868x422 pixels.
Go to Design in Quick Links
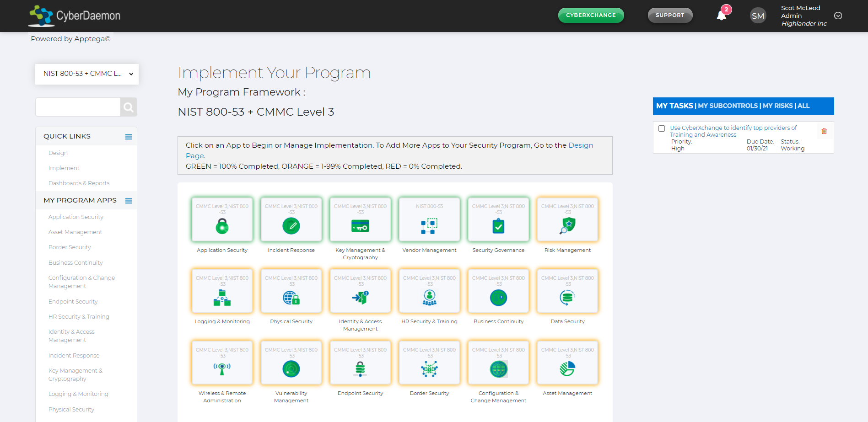(58, 153)
